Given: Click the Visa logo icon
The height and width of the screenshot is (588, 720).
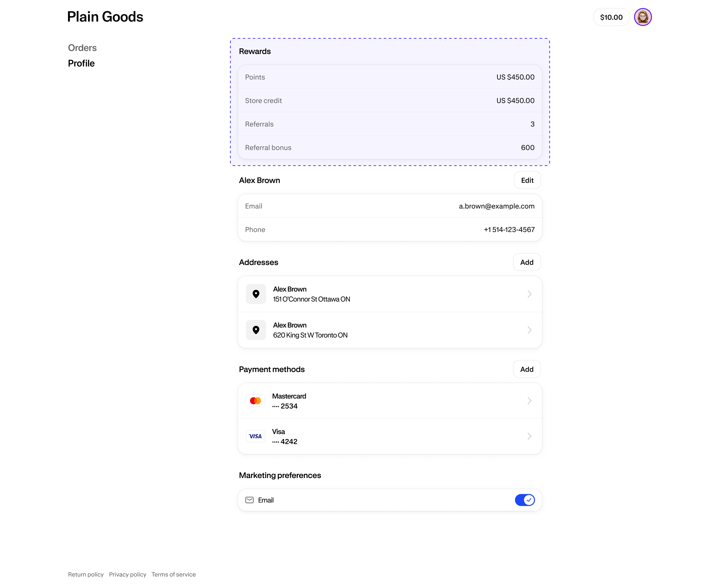Looking at the screenshot, I should [x=255, y=436].
